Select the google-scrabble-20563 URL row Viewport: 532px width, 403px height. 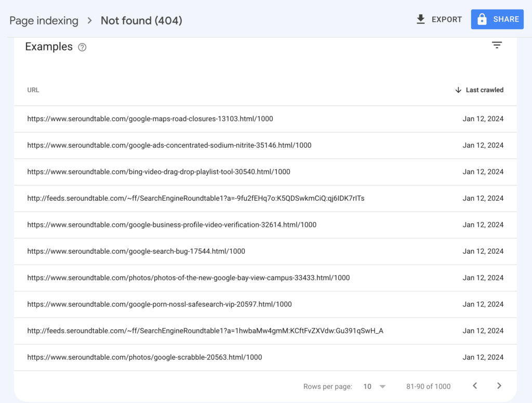click(x=144, y=357)
